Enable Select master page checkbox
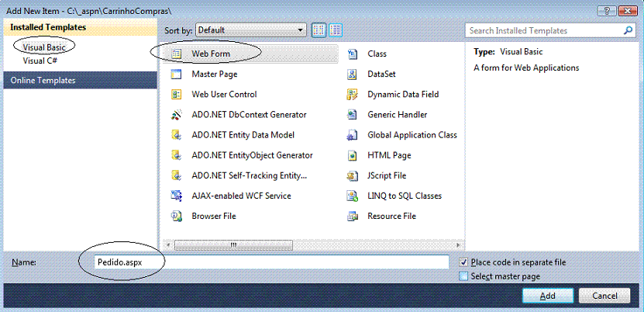This screenshot has width=644, height=312. pos(463,276)
